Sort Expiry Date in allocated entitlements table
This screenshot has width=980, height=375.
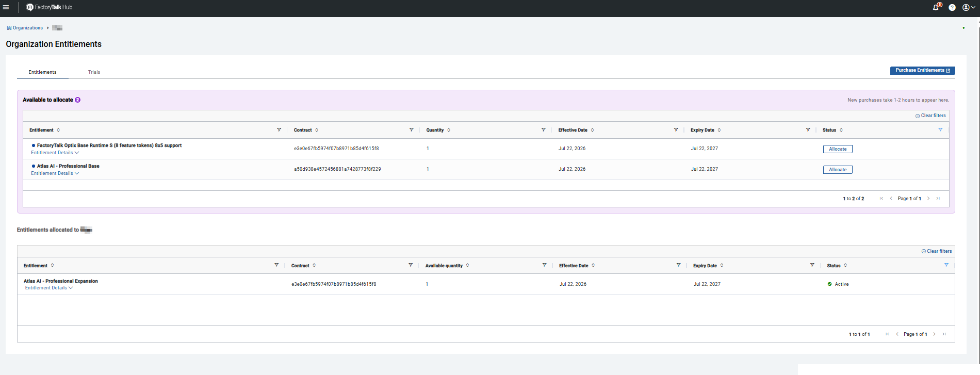(722, 266)
